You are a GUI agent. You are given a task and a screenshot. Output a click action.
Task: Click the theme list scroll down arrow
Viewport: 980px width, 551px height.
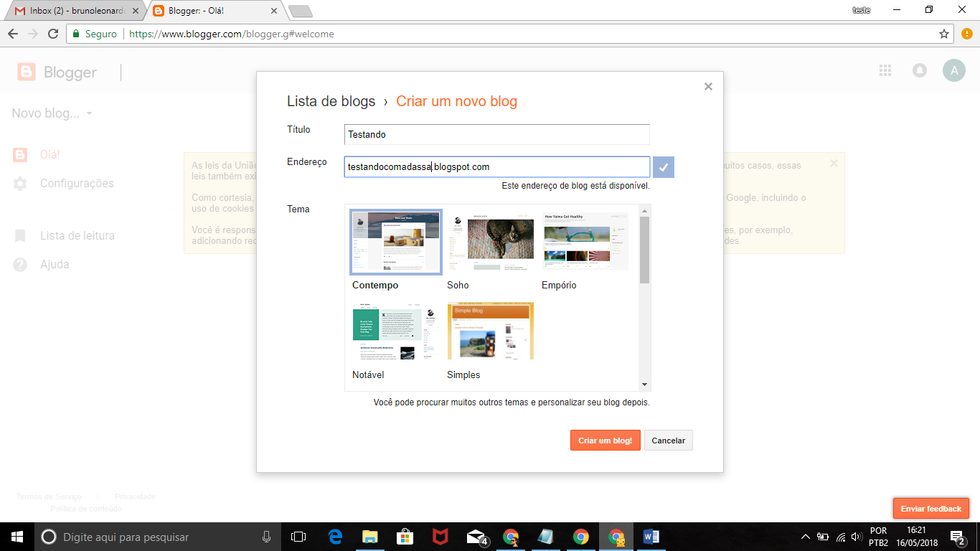644,385
